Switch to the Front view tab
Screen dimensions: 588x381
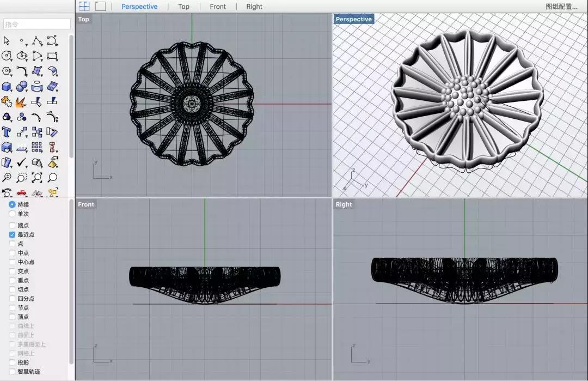(x=218, y=7)
